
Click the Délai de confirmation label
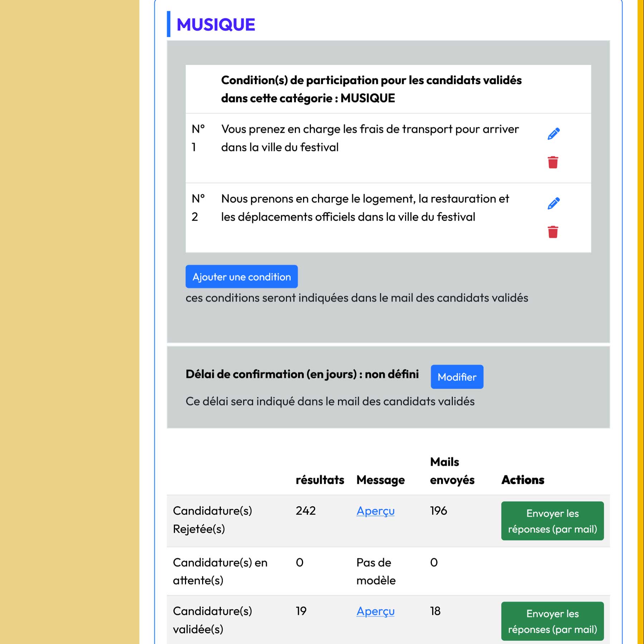click(x=302, y=374)
